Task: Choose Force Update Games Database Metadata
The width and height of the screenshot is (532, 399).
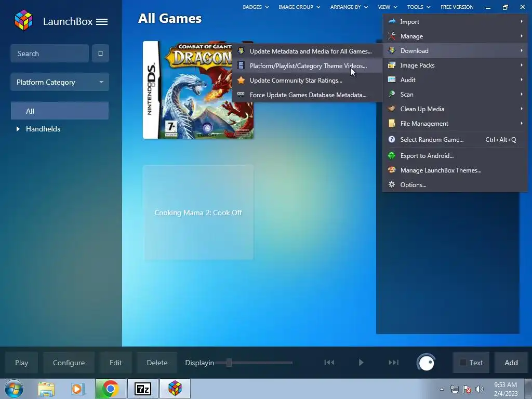Action: coord(308,95)
